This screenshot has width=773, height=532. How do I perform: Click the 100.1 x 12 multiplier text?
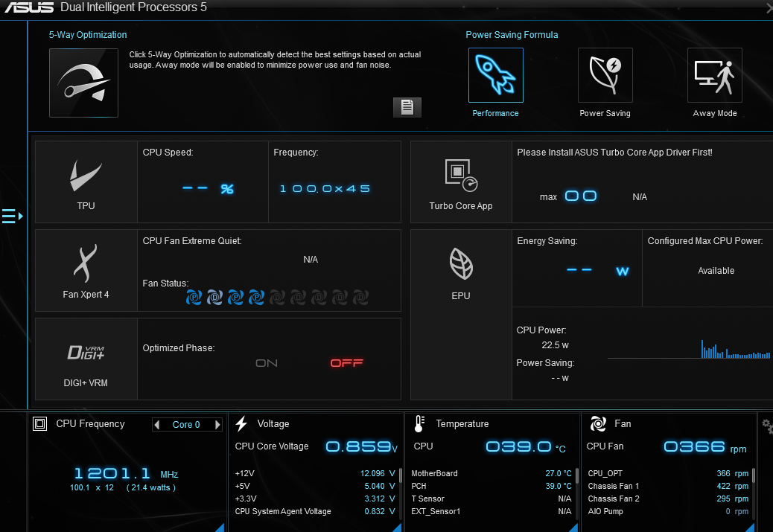[x=92, y=487]
